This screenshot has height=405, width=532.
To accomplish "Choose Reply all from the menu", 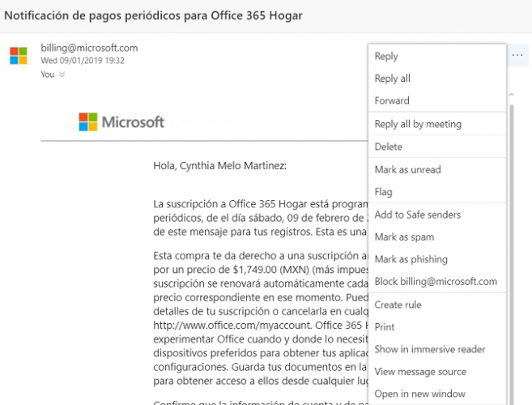I will click(x=437, y=79).
